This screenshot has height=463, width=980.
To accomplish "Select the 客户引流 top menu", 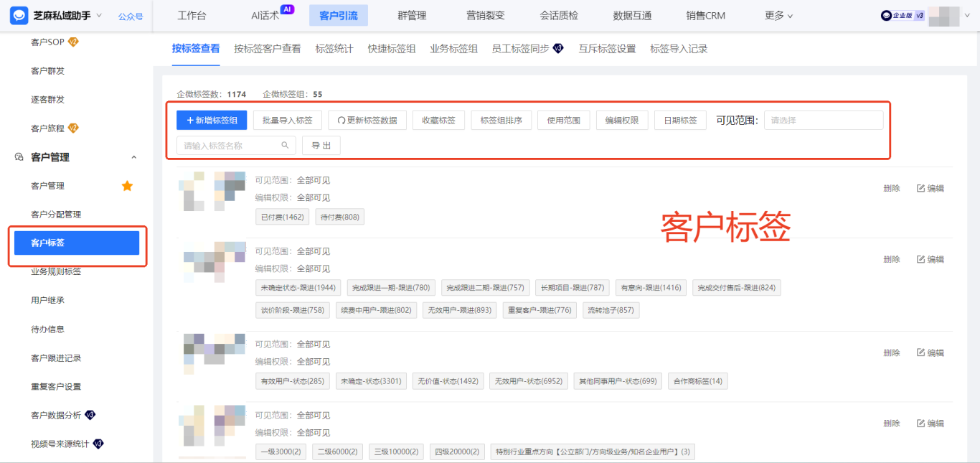I will (x=339, y=15).
